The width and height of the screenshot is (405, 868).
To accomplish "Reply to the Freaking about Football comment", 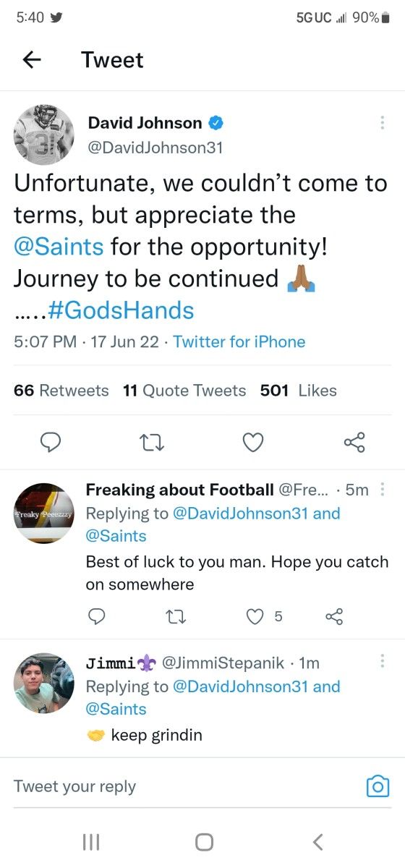I will coord(96,616).
